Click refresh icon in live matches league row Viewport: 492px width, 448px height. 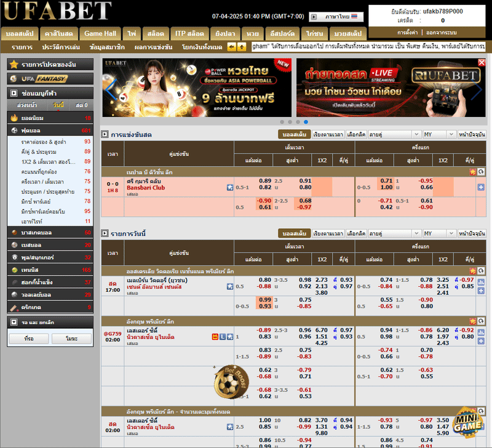click(x=481, y=172)
